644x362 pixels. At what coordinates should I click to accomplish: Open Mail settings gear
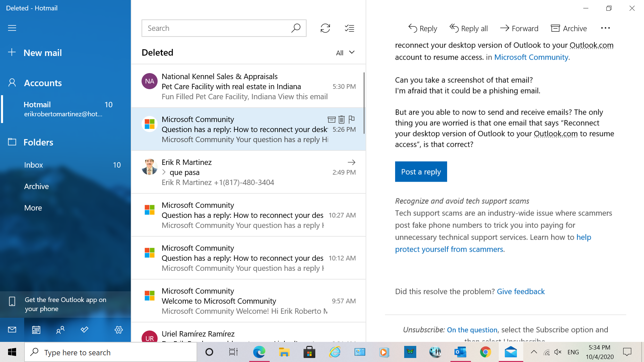119,330
